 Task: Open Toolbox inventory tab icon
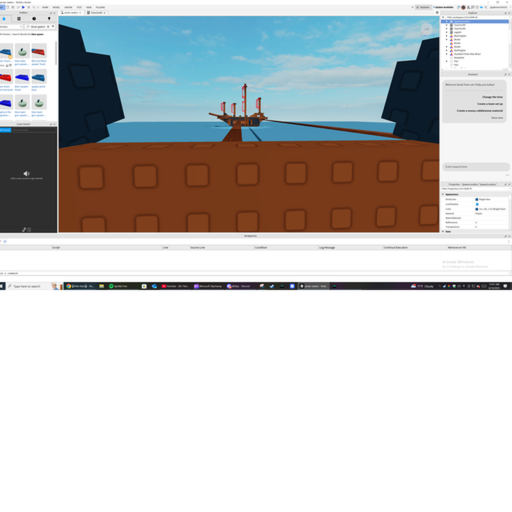pos(19,19)
